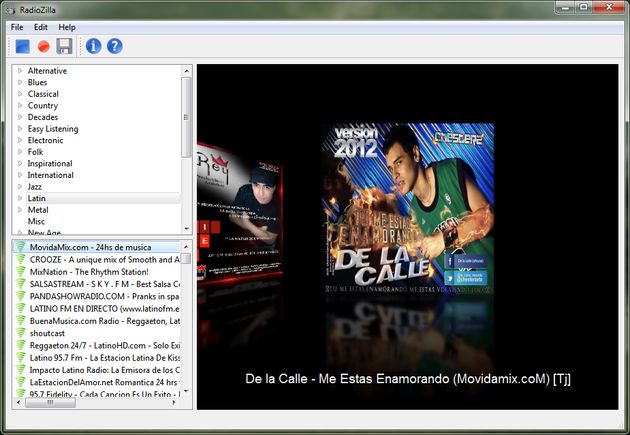Image resolution: width=630 pixels, height=435 pixels.
Task: Select LATINO FM EN DIRECTO station text
Action: pyautogui.click(x=104, y=308)
